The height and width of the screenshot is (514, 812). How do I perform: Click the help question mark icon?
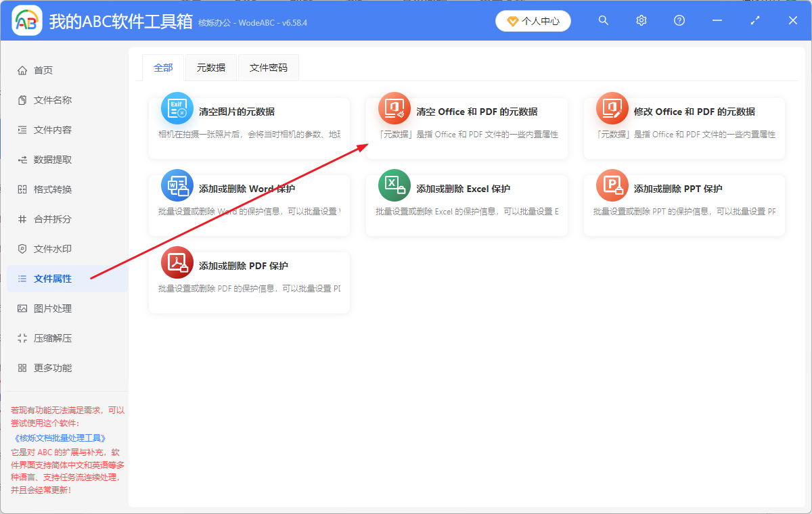pos(679,20)
